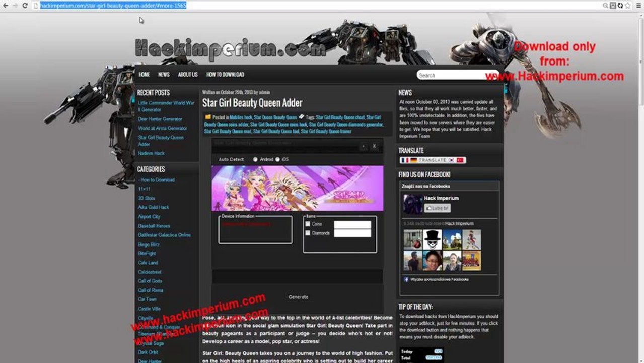Click the Coins amount input field
Viewport: 644px width, 363px height.
pos(352,224)
